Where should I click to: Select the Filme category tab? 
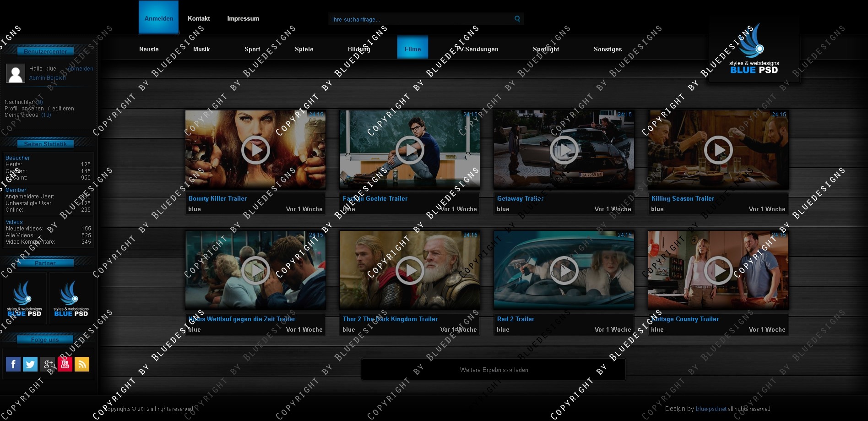(x=412, y=47)
